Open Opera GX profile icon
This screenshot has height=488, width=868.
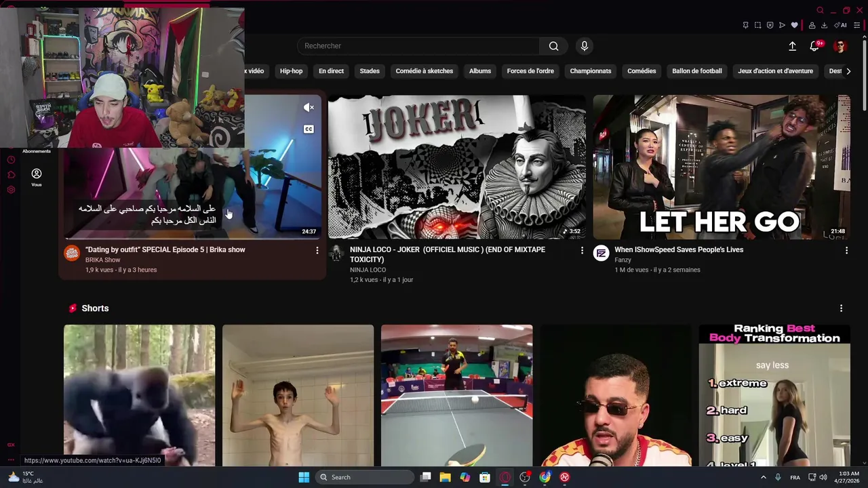pyautogui.click(x=812, y=25)
